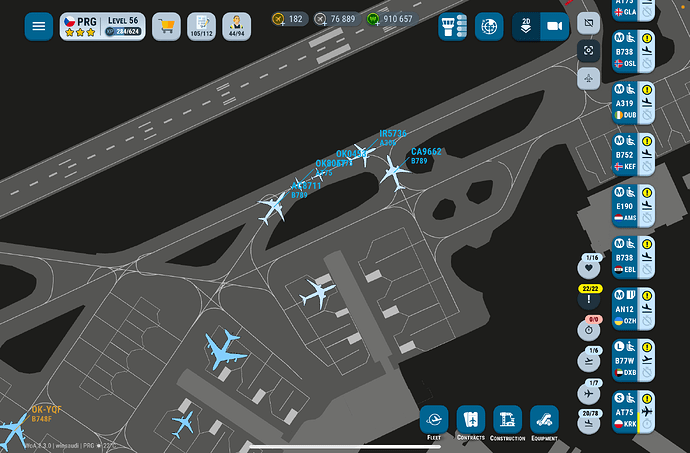The width and height of the screenshot is (690, 453).
Task: Toggle the follow aircraft button
Action: pos(588,79)
